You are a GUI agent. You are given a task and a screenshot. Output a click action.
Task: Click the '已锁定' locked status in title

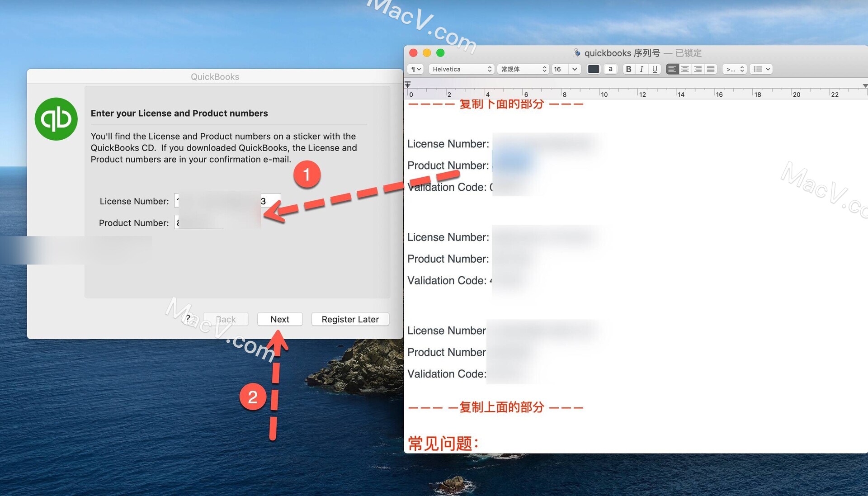coord(688,53)
